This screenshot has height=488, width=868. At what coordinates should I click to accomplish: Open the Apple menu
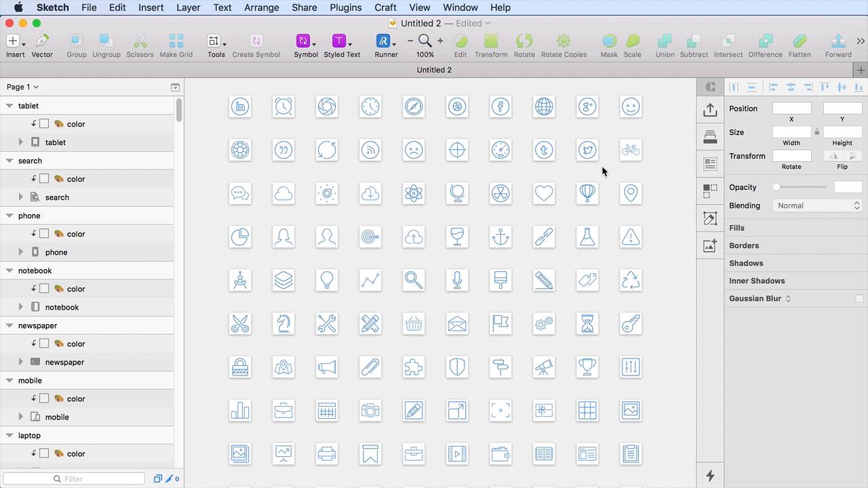tap(18, 7)
